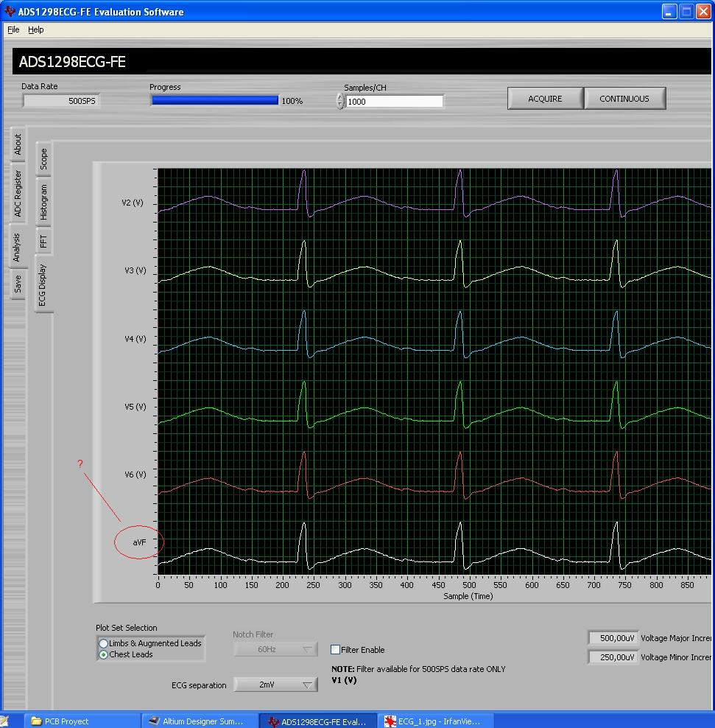
Task: Click the CONTINUOUS button
Action: [x=624, y=99]
